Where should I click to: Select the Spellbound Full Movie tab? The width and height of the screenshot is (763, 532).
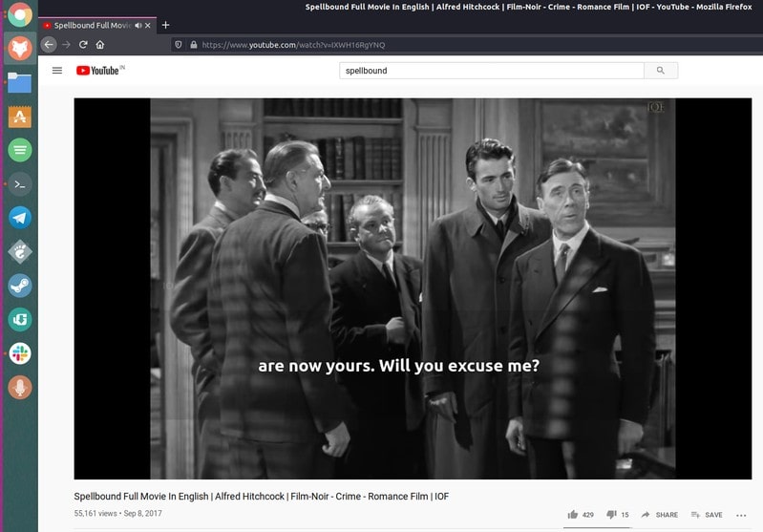tap(93, 25)
